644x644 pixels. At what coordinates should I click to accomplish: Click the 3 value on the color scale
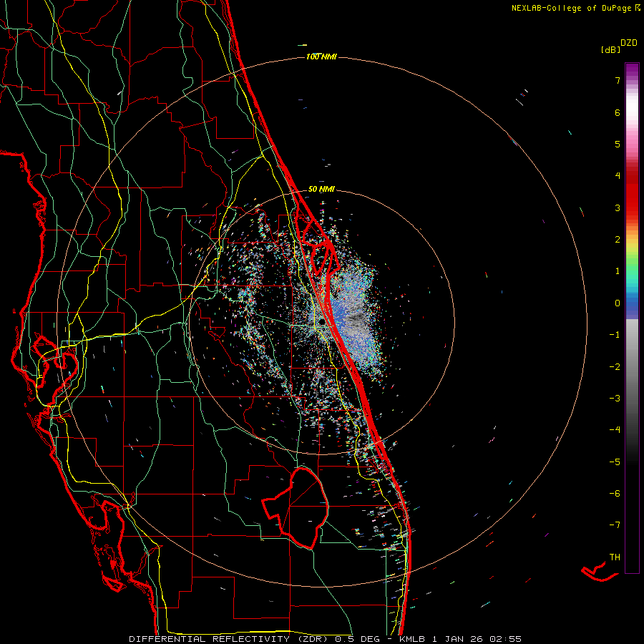pyautogui.click(x=618, y=208)
